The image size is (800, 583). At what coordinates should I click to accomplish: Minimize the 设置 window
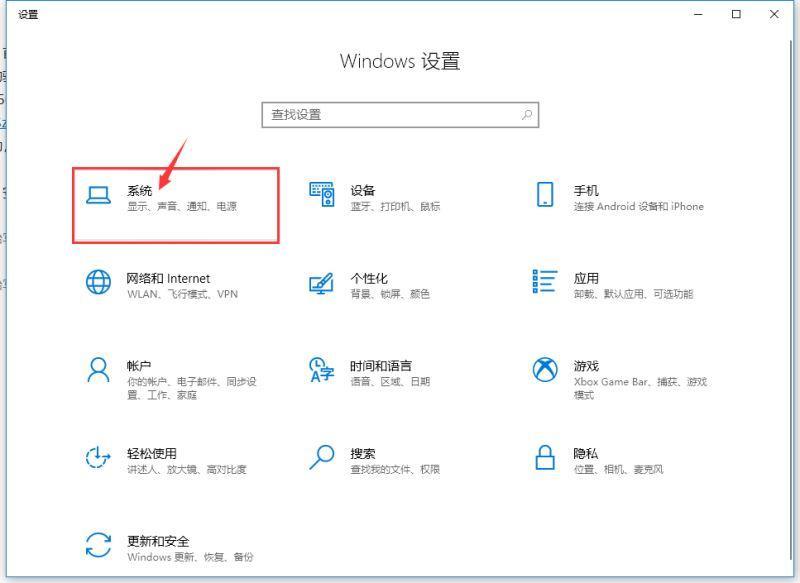coord(698,14)
